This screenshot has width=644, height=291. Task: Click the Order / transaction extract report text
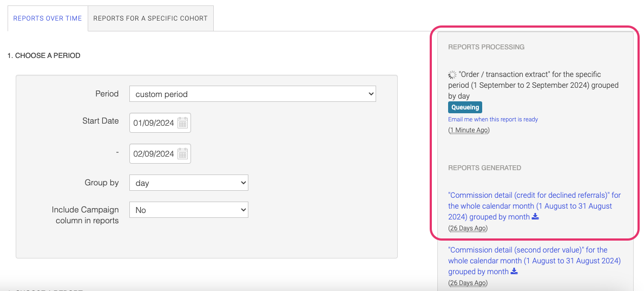533,85
